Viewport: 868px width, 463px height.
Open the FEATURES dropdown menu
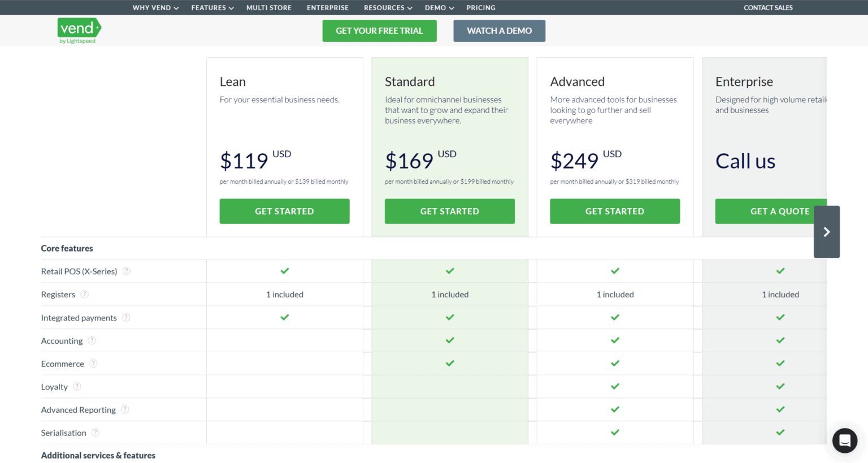click(x=212, y=7)
